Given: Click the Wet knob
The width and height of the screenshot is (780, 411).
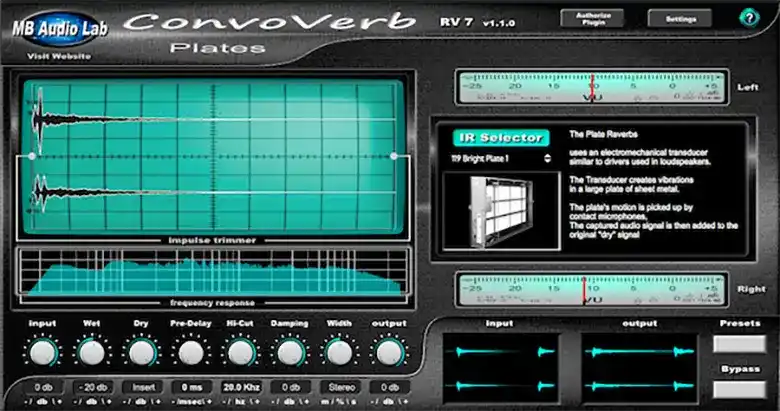Looking at the screenshot, I should pyautogui.click(x=92, y=353).
